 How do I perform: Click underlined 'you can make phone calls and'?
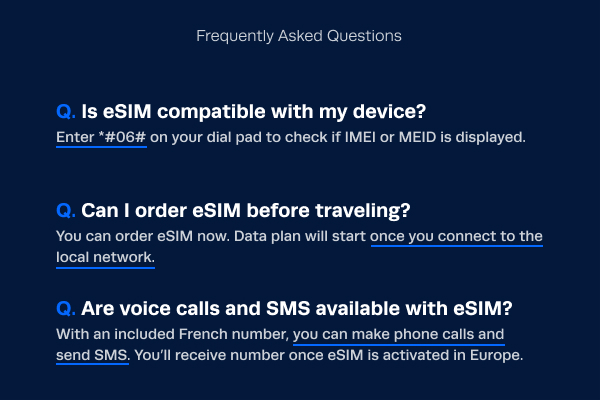pos(399,334)
